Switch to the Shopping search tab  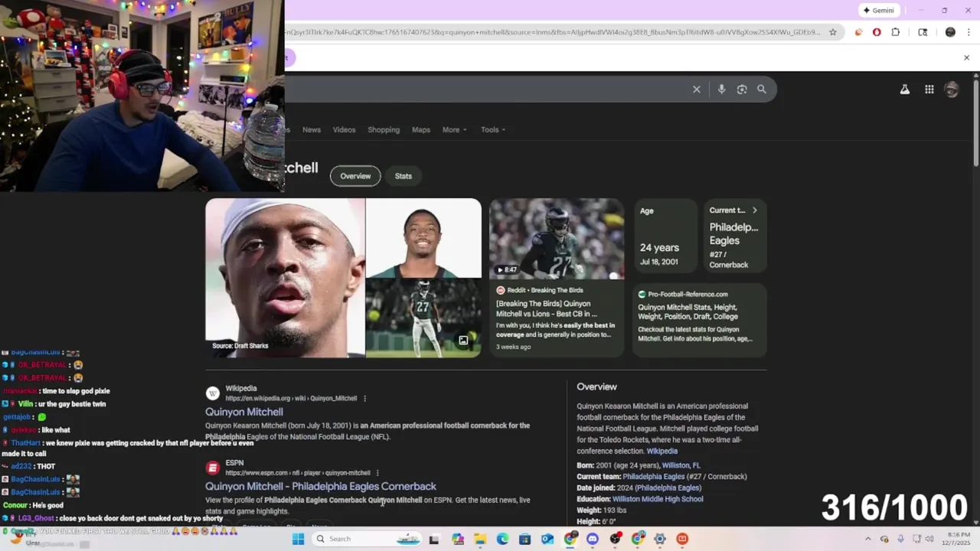[x=384, y=129]
